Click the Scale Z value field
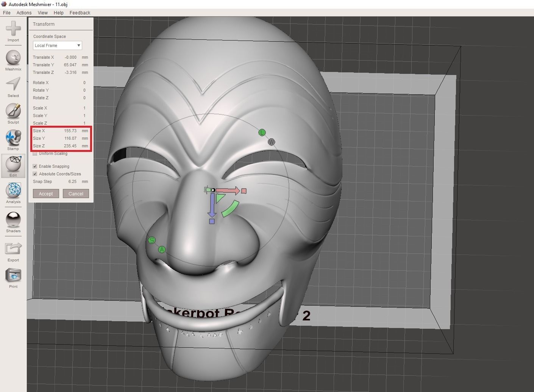Screen dimensions: 534x392 tap(84, 123)
